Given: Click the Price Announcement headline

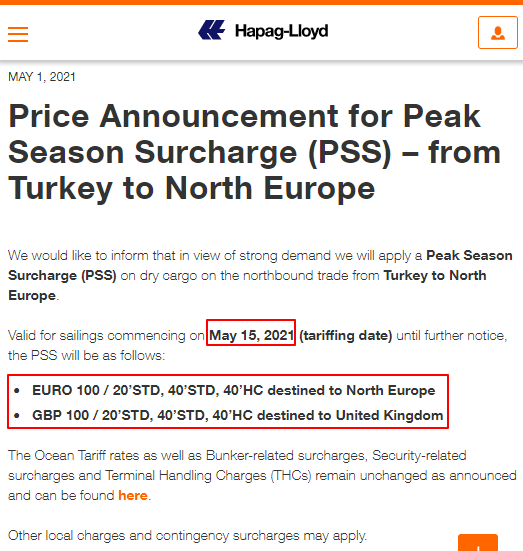Looking at the screenshot, I should tap(254, 153).
